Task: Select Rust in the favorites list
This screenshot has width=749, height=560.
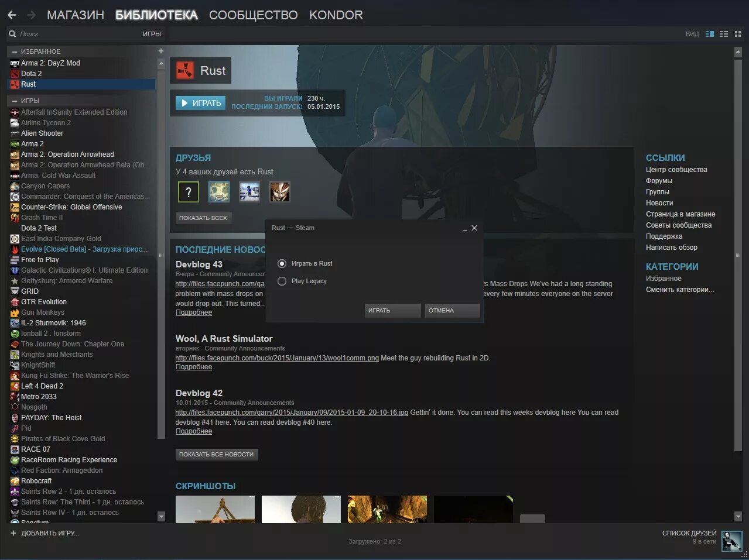Action: click(x=81, y=84)
